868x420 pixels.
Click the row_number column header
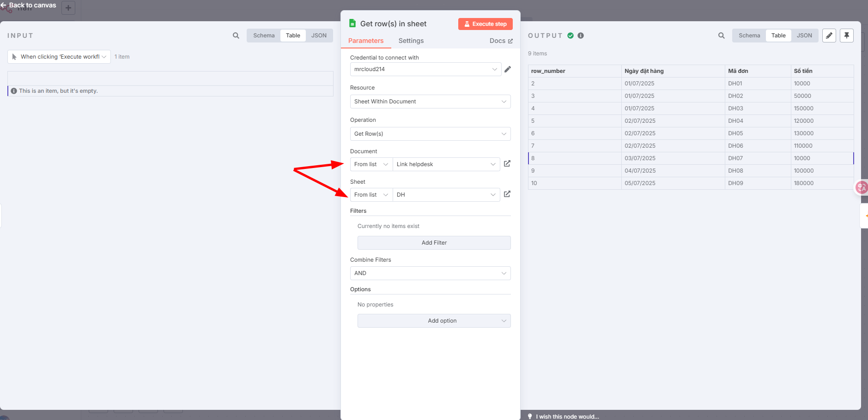(x=575, y=71)
